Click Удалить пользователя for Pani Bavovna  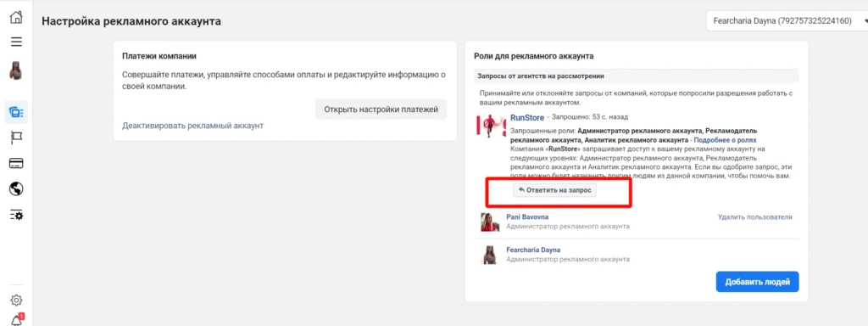click(x=755, y=216)
